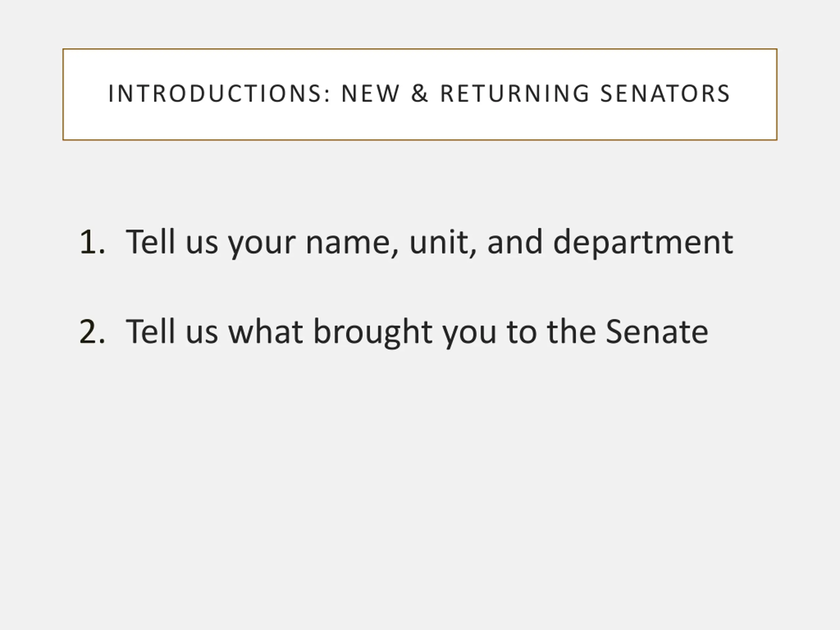Screen dimensions: 840x630
Task: Click the word 'department' in first item
Action: point(643,243)
